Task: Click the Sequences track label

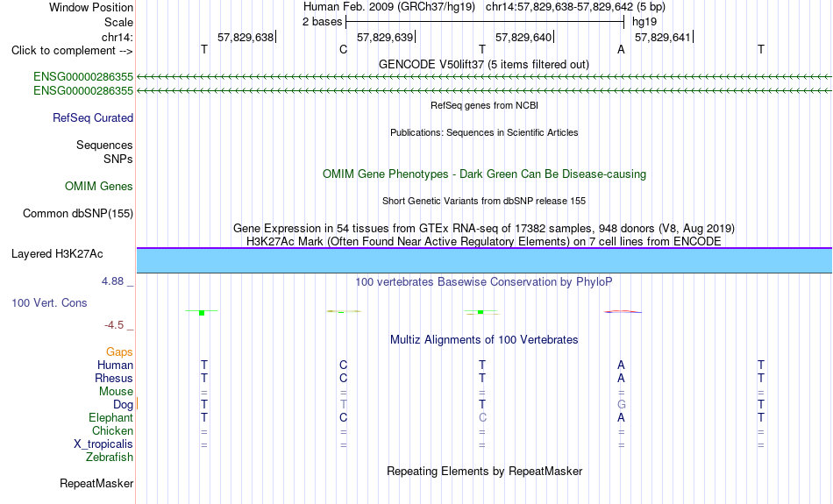Action: (x=104, y=145)
